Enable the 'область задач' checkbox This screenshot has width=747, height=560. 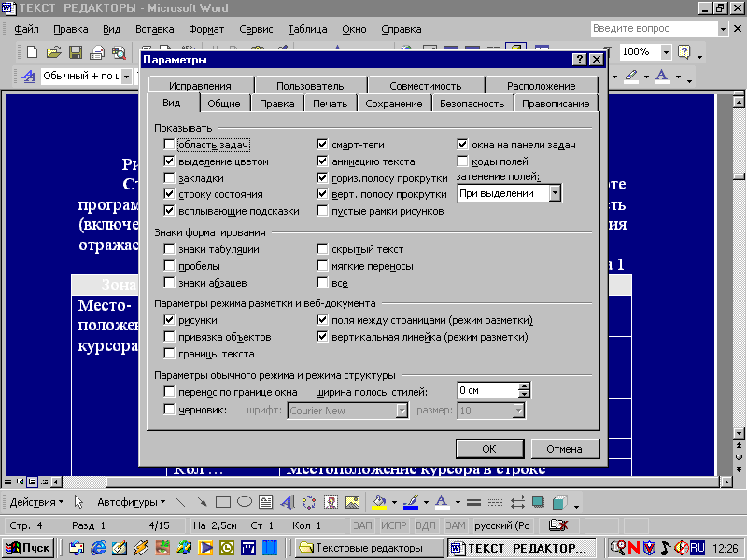coord(169,145)
